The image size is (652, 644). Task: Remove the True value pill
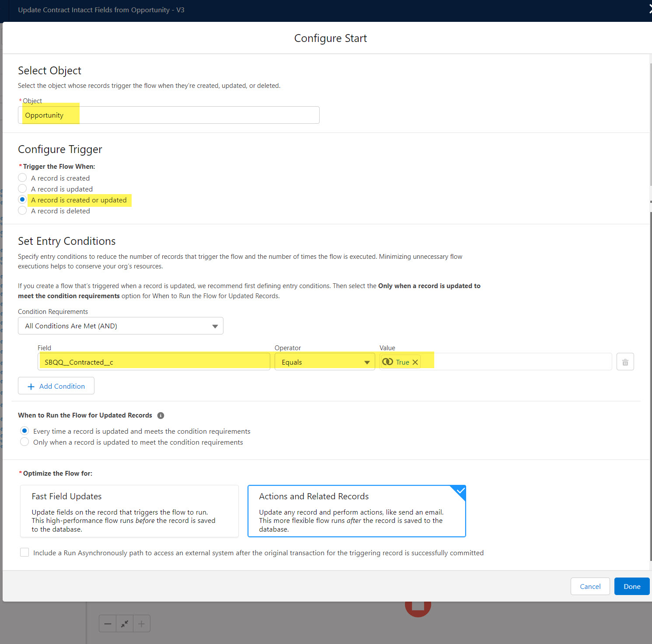click(x=415, y=362)
